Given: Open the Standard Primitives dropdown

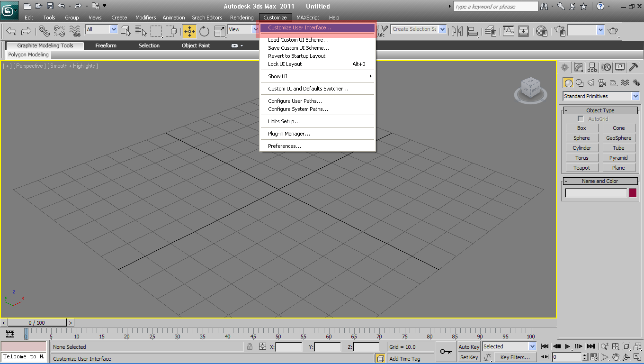Looking at the screenshot, I should (600, 96).
